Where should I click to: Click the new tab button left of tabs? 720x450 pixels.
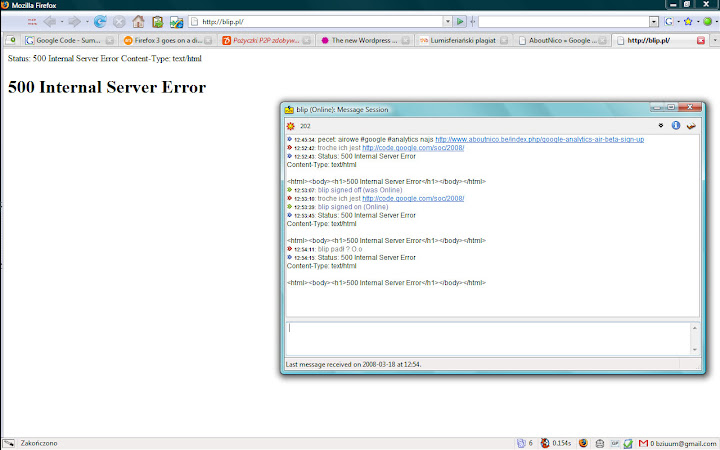[11, 40]
